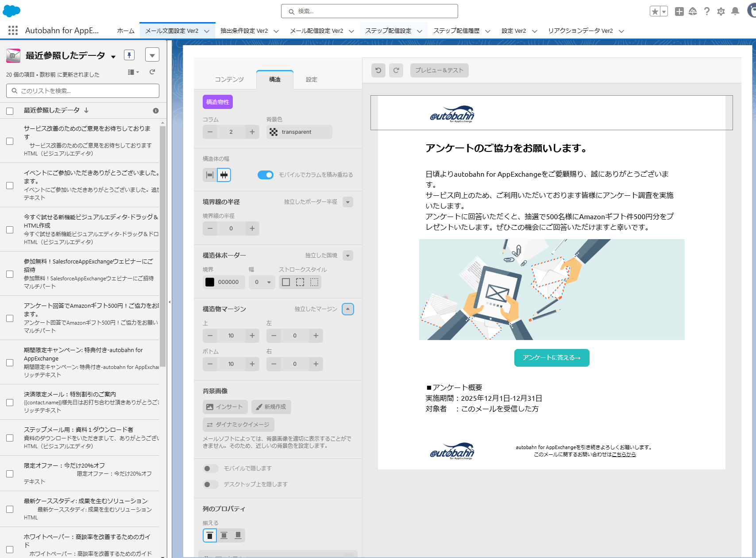Screen dimensions: 756x558
Task: Choose the dashed stroke style icon
Action: pyautogui.click(x=300, y=282)
